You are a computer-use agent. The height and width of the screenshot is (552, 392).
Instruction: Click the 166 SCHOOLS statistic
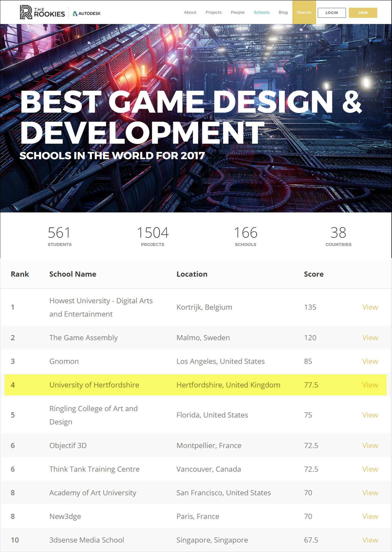pos(245,236)
